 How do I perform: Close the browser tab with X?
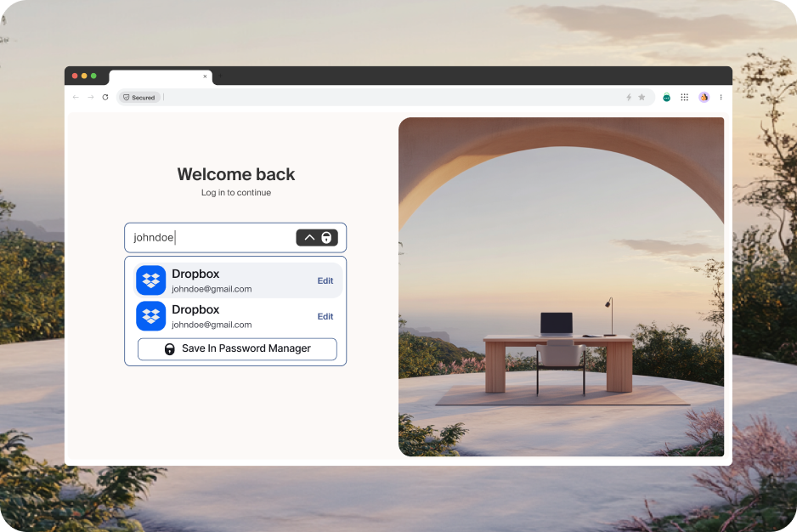[x=205, y=76]
